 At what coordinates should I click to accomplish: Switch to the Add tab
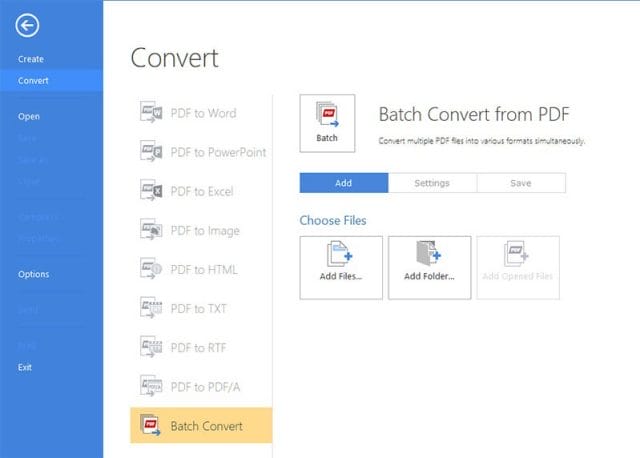(x=344, y=183)
